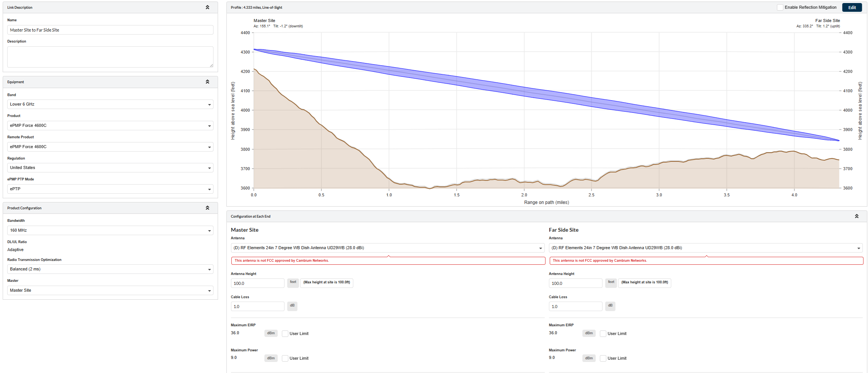Click Far Side cable loss dB unit
The width and height of the screenshot is (868, 373).
pos(610,306)
